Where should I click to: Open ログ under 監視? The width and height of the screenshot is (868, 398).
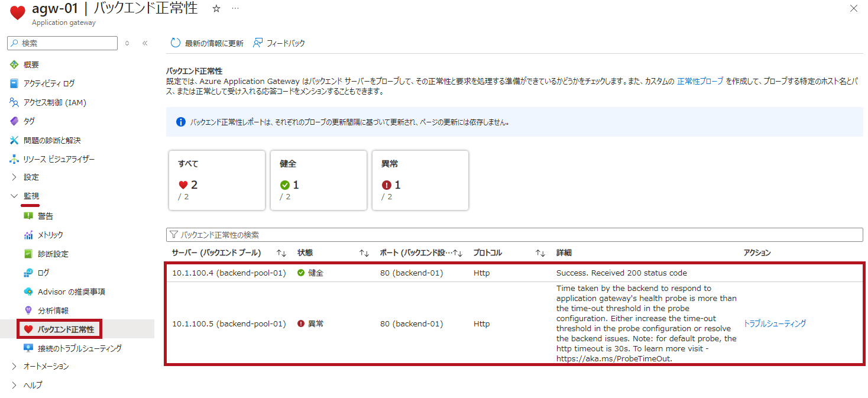coord(44,273)
